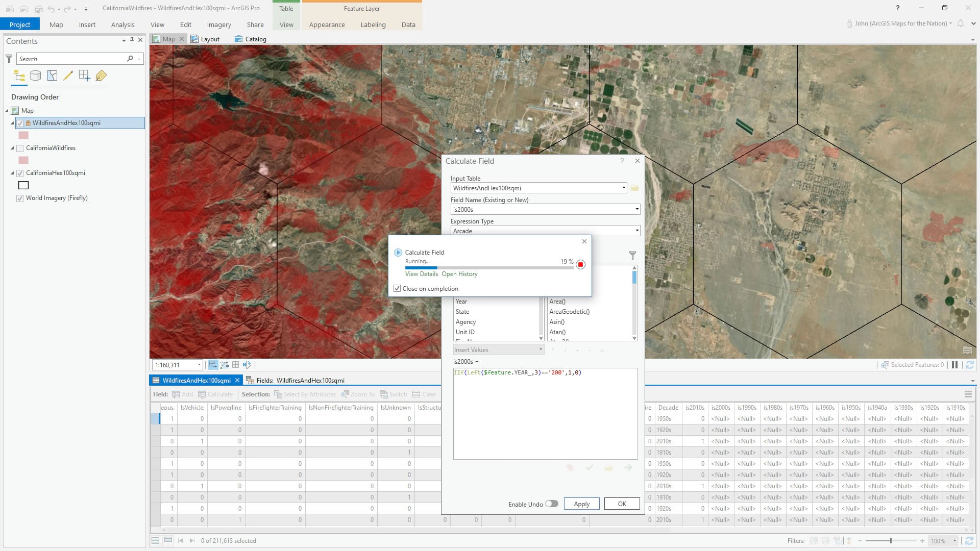Show all records in table
Viewport: 980px width, 551px height.
[x=155, y=540]
